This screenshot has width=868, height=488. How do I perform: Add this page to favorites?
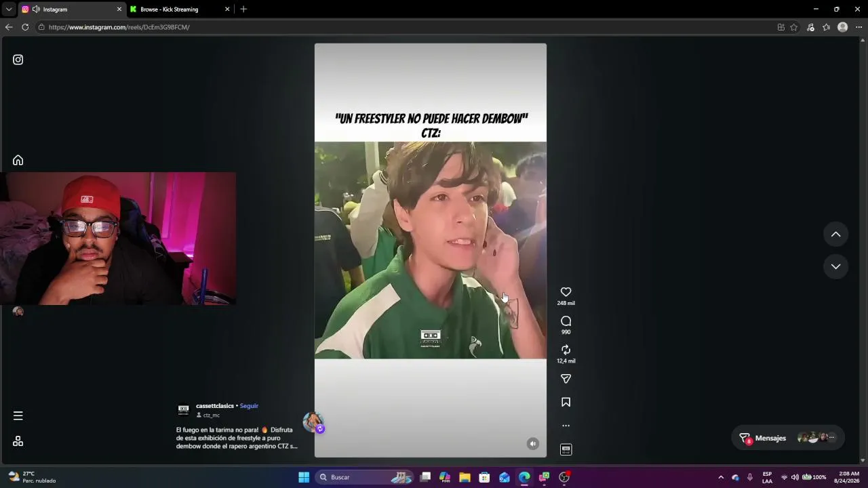tap(794, 27)
